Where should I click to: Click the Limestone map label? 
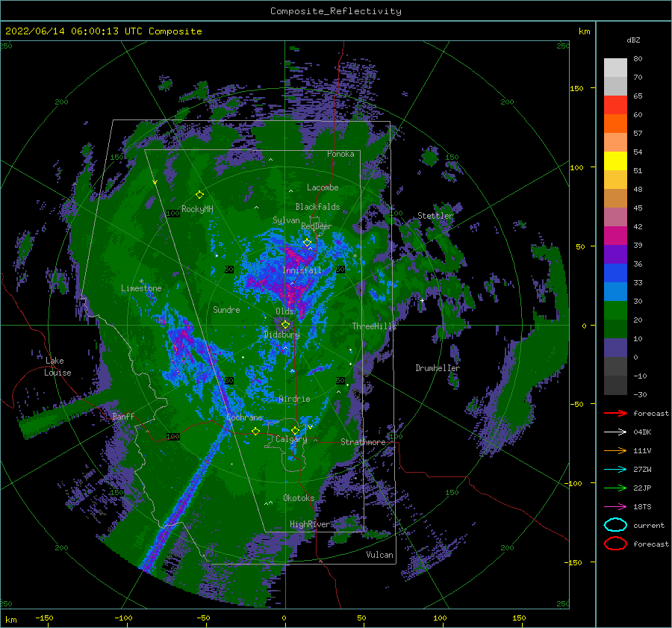tap(141, 288)
